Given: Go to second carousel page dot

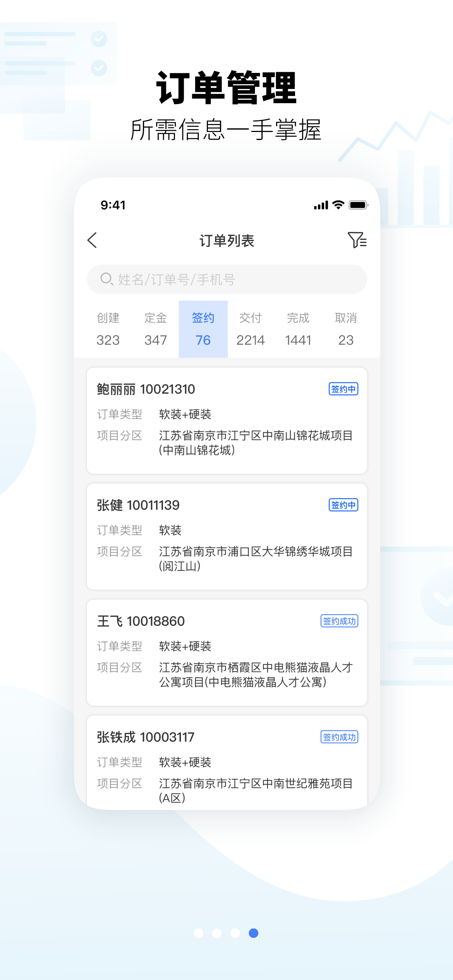Looking at the screenshot, I should pos(217,933).
